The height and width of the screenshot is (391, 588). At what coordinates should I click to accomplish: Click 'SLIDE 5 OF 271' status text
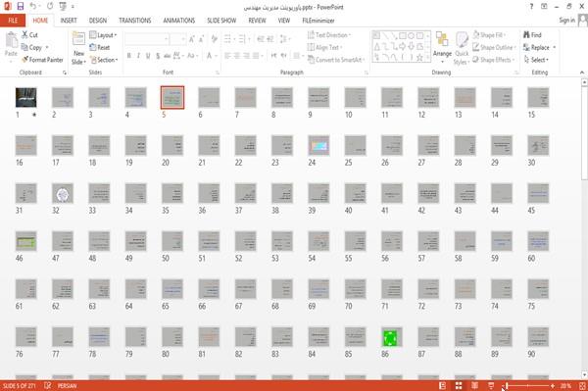coord(20,386)
